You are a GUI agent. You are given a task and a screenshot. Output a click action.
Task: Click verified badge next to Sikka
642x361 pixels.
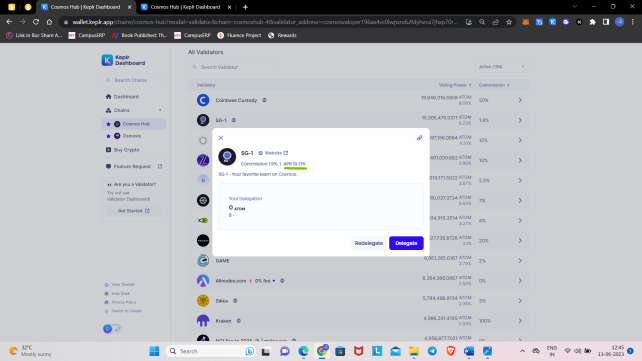pos(235,301)
